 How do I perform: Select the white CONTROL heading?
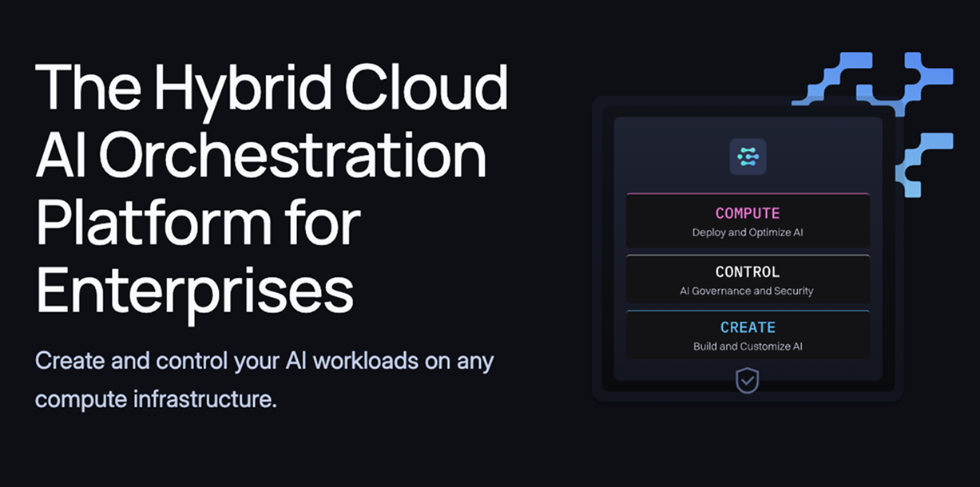pos(748,271)
